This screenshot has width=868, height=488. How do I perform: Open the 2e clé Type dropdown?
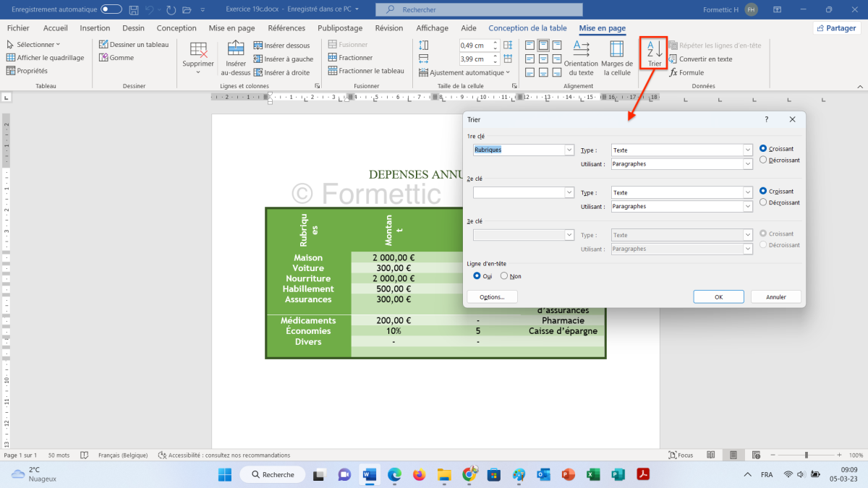pos(748,192)
